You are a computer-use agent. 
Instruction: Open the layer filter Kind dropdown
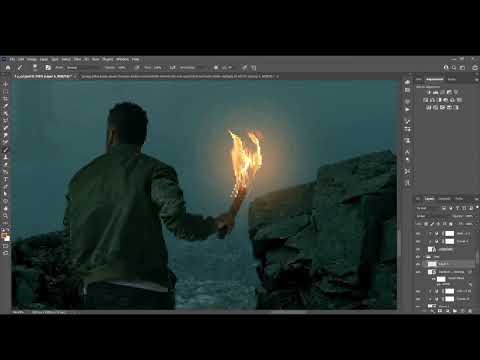[428, 208]
